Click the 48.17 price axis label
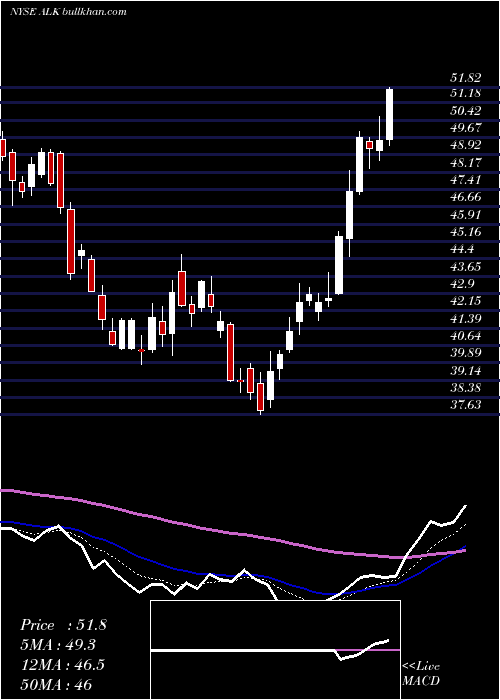 pos(466,163)
